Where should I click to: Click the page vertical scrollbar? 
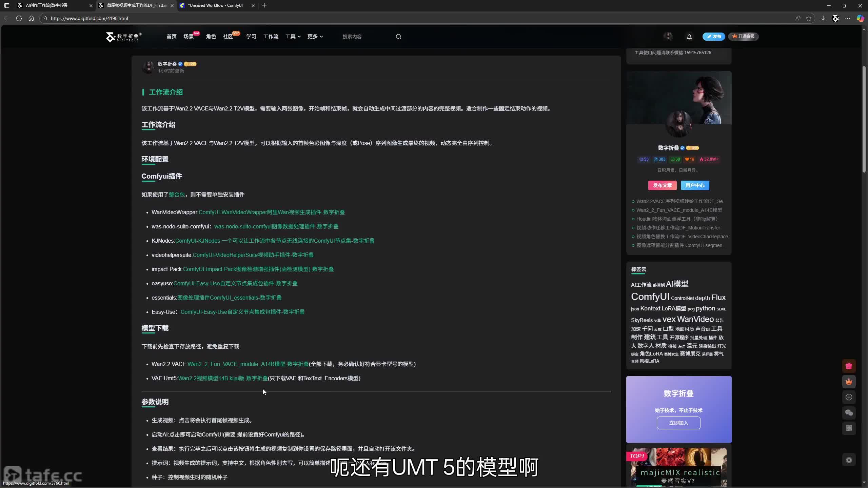[x=864, y=119]
